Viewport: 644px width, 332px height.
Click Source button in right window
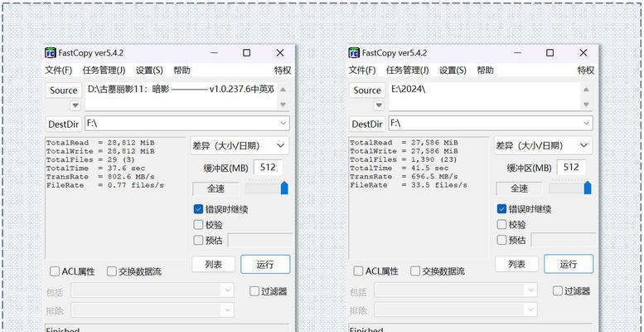pyautogui.click(x=367, y=90)
